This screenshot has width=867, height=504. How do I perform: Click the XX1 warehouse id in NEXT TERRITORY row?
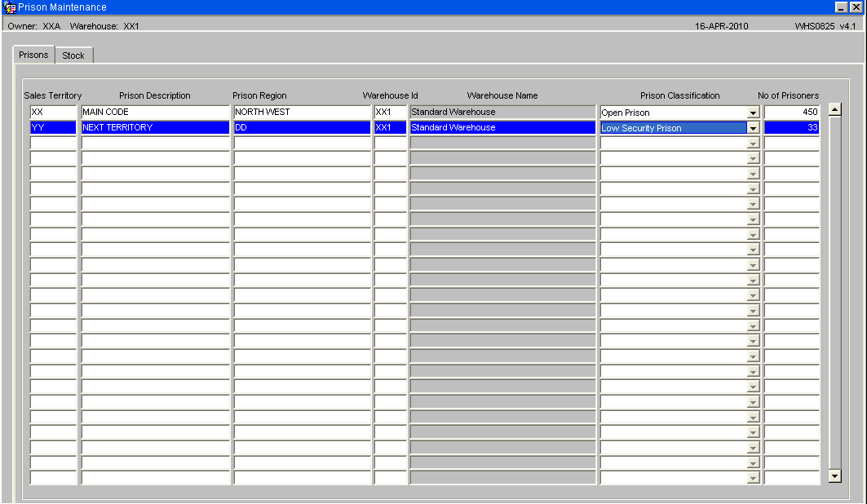(391, 128)
